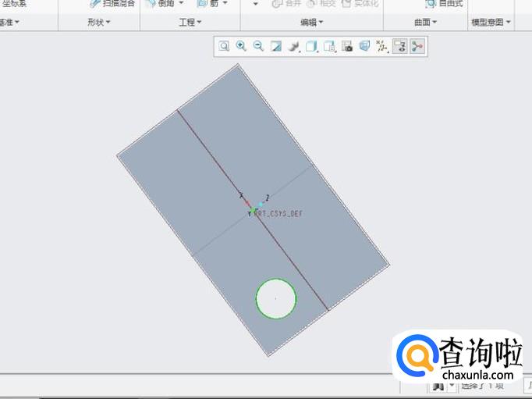
Task: Open the datum display filters icon
Action: click(x=382, y=46)
